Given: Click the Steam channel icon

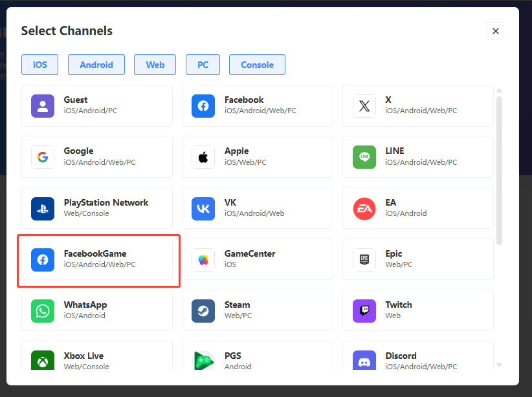Looking at the screenshot, I should coord(203,310).
